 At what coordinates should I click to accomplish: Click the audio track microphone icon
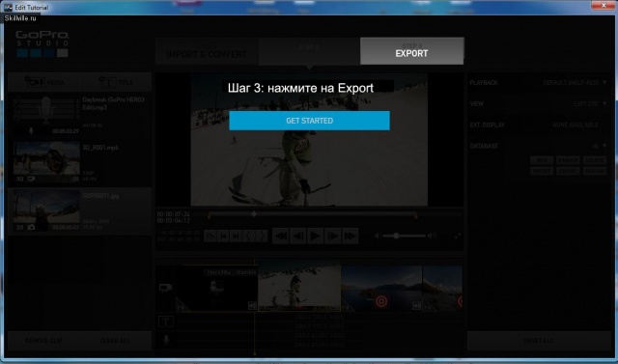click(166, 341)
